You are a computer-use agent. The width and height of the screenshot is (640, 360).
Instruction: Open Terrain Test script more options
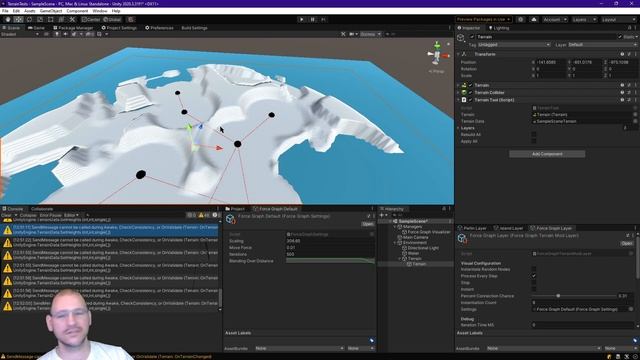635,100
